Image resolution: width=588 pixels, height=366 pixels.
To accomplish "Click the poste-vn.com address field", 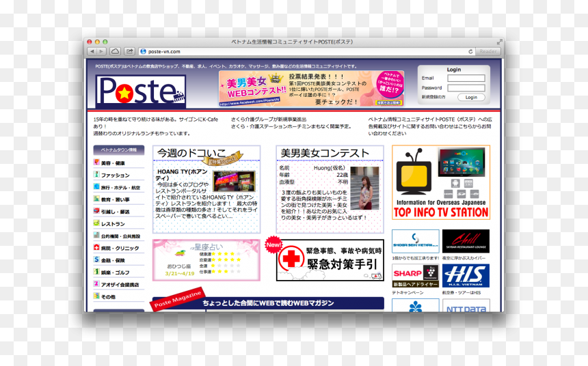I will (x=306, y=51).
